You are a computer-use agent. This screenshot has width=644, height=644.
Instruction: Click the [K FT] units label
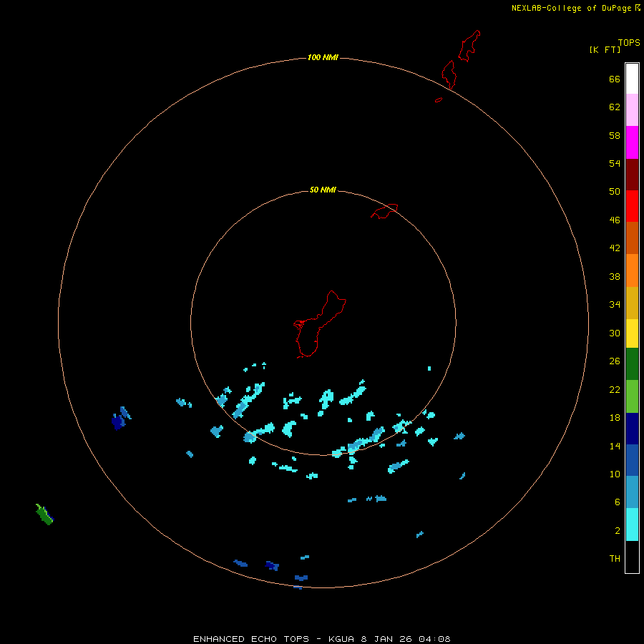(x=605, y=49)
